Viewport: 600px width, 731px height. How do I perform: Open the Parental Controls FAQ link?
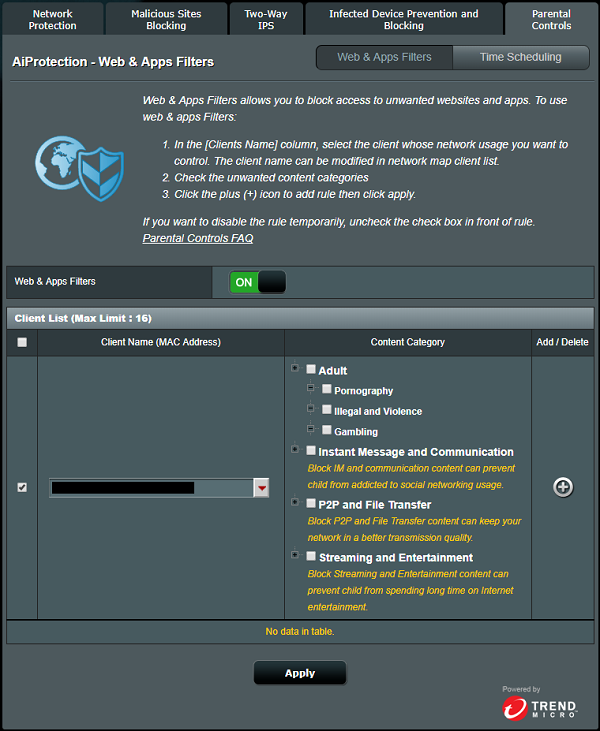tap(198, 238)
